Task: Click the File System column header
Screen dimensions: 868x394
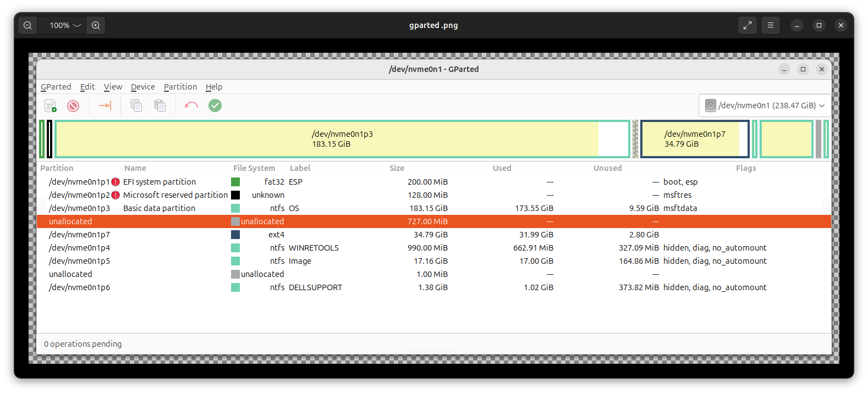Action: pos(254,168)
